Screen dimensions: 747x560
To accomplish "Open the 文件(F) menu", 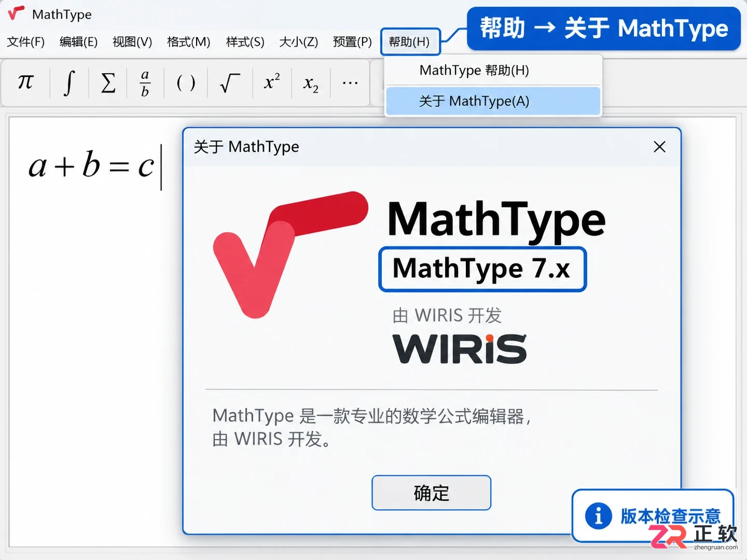I will point(26,42).
